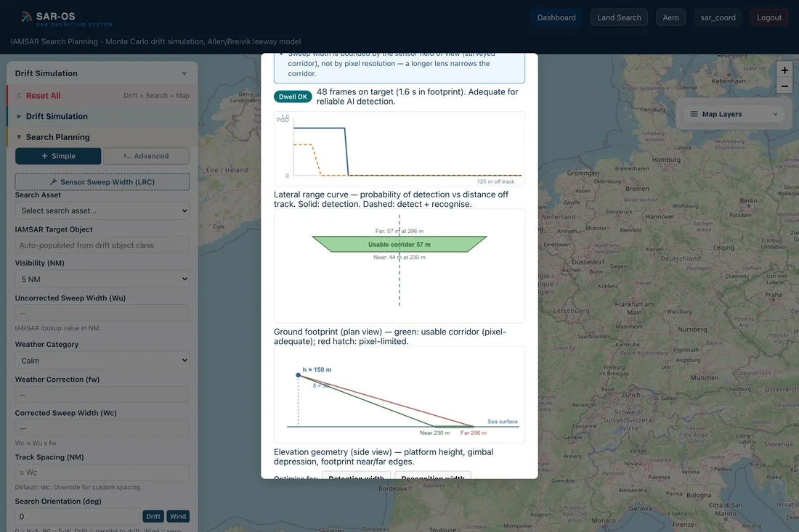The image size is (799, 532).
Task: Set orientation using the Wind button
Action: pos(178,516)
